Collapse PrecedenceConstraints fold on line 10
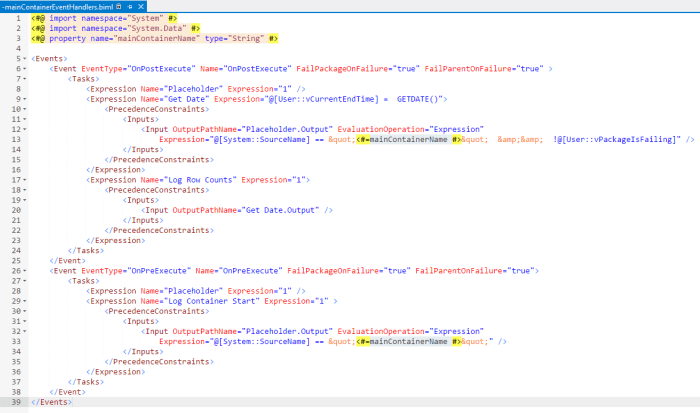The image size is (700, 413). [25, 109]
